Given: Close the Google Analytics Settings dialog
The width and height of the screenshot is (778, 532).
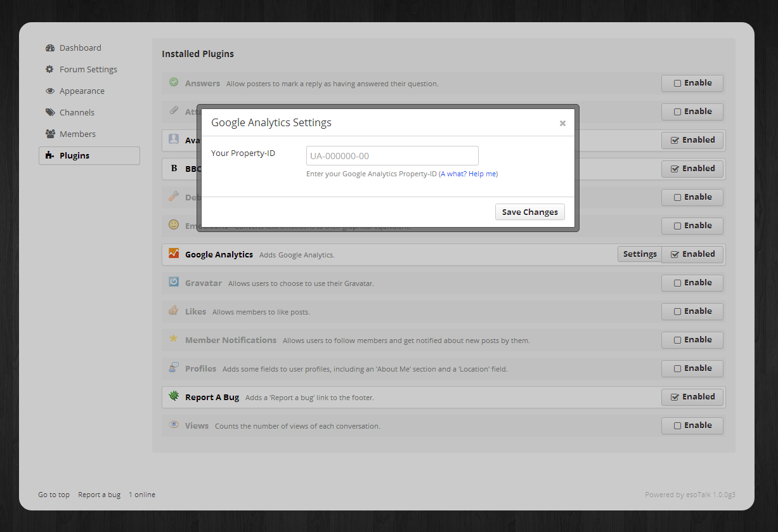Looking at the screenshot, I should click(x=562, y=124).
